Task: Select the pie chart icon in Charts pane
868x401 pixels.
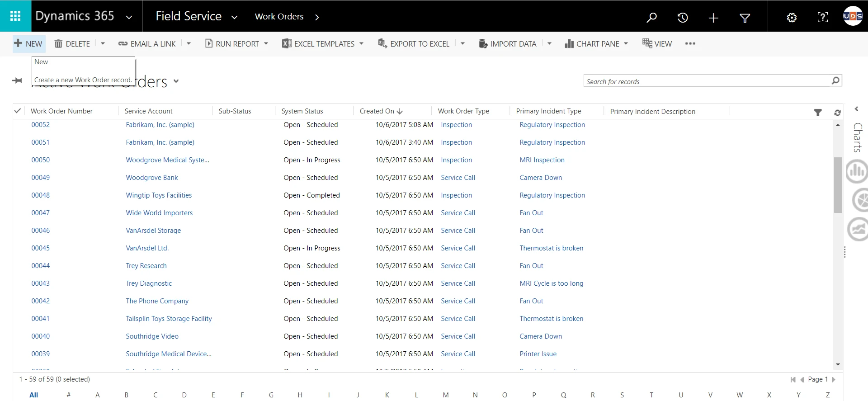Action: point(859,200)
